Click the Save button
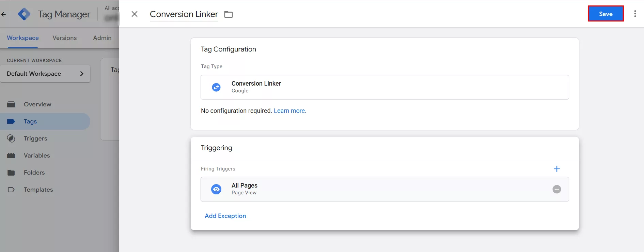This screenshot has height=252, width=644. pos(606,14)
